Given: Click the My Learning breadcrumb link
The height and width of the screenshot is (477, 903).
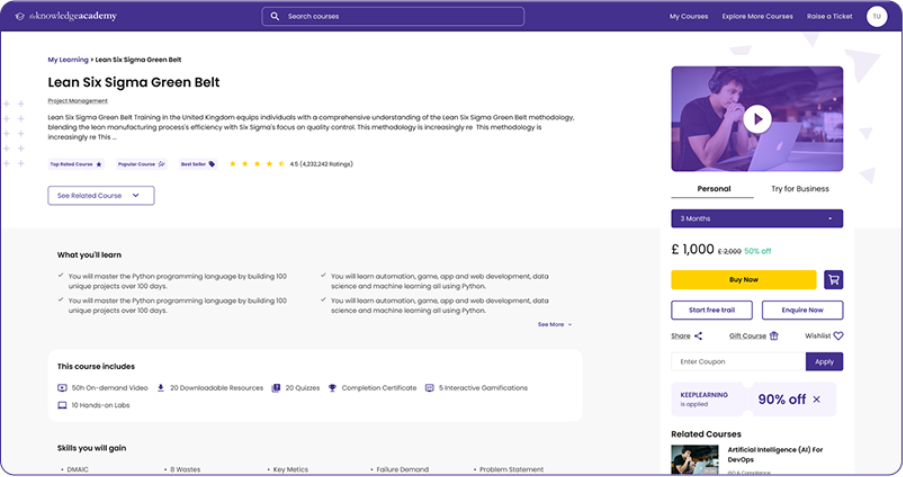Looking at the screenshot, I should pyautogui.click(x=68, y=60).
